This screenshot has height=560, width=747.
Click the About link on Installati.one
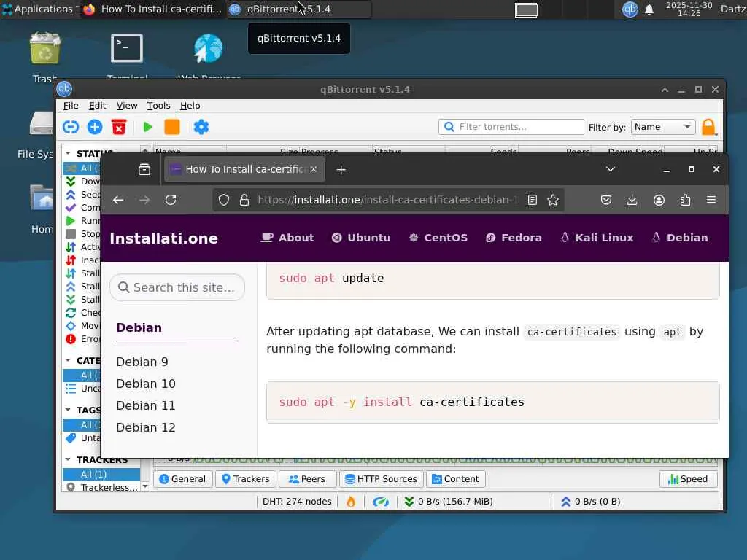point(287,238)
